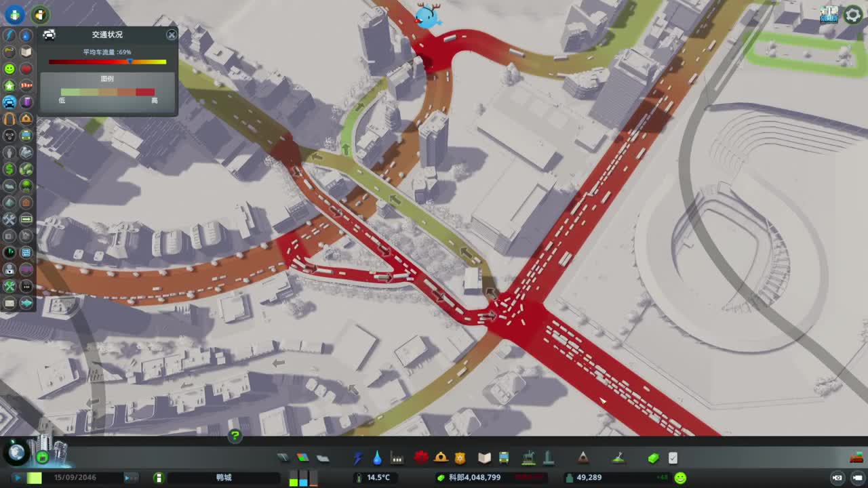Open the tools wrench info view icon

pyautogui.click(x=9, y=220)
